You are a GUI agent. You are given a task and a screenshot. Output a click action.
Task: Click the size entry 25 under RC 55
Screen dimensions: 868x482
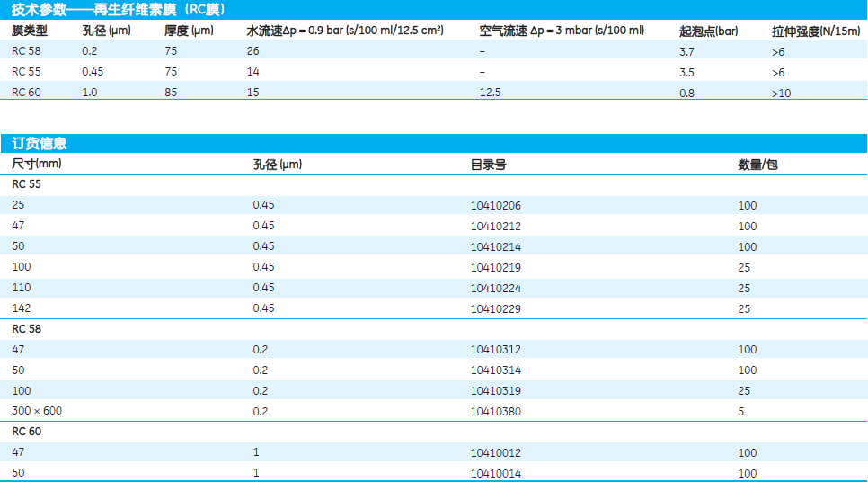(x=18, y=205)
